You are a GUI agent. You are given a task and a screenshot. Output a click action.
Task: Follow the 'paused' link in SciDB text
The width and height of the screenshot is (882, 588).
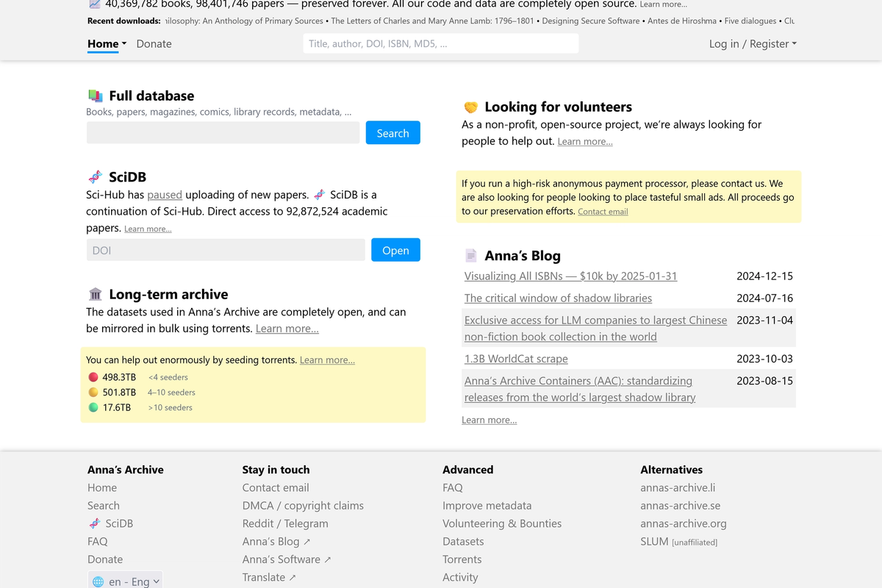165,195
